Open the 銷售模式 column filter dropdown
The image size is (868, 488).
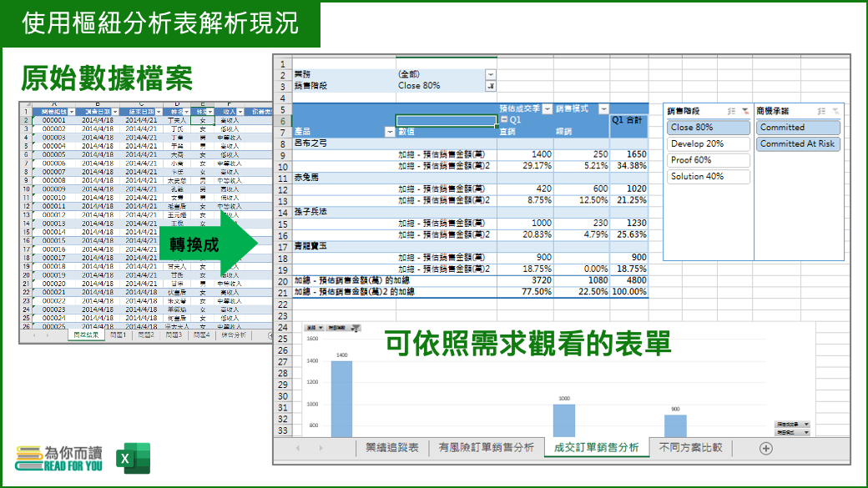click(603, 109)
